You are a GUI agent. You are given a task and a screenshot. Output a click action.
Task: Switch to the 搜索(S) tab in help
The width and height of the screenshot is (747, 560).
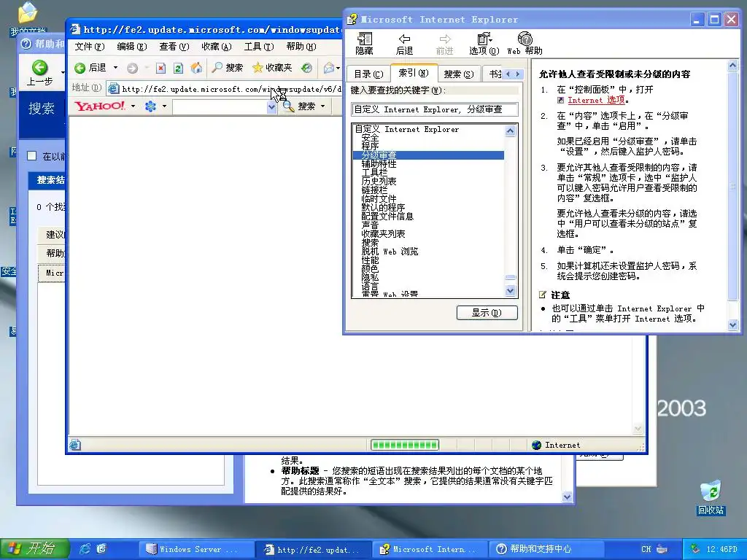click(x=458, y=74)
